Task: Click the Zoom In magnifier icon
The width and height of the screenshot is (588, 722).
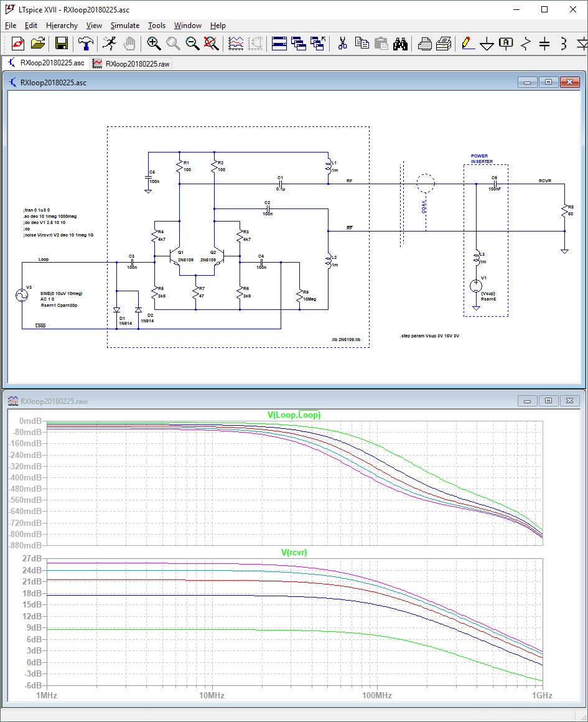Action: tap(154, 44)
